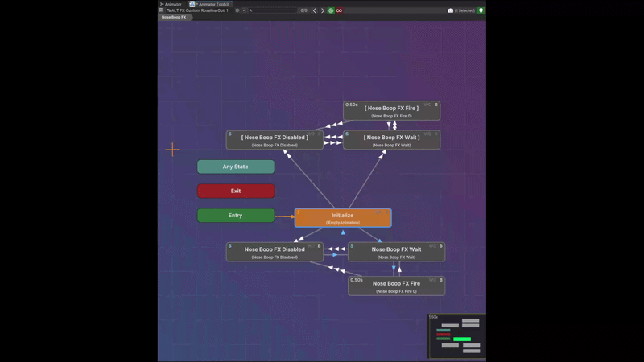Select the orange Initialize state
Viewport: 644px width, 362px height.
(343, 217)
